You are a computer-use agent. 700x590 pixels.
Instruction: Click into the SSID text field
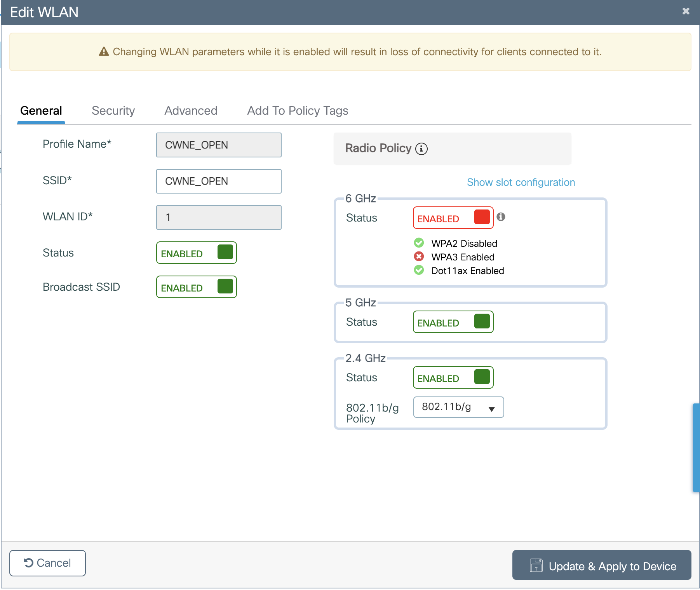click(x=219, y=182)
